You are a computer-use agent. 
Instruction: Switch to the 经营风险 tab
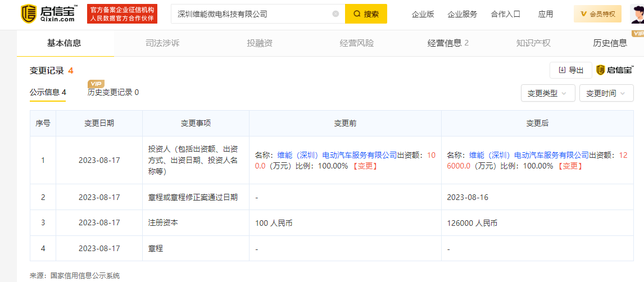[357, 43]
